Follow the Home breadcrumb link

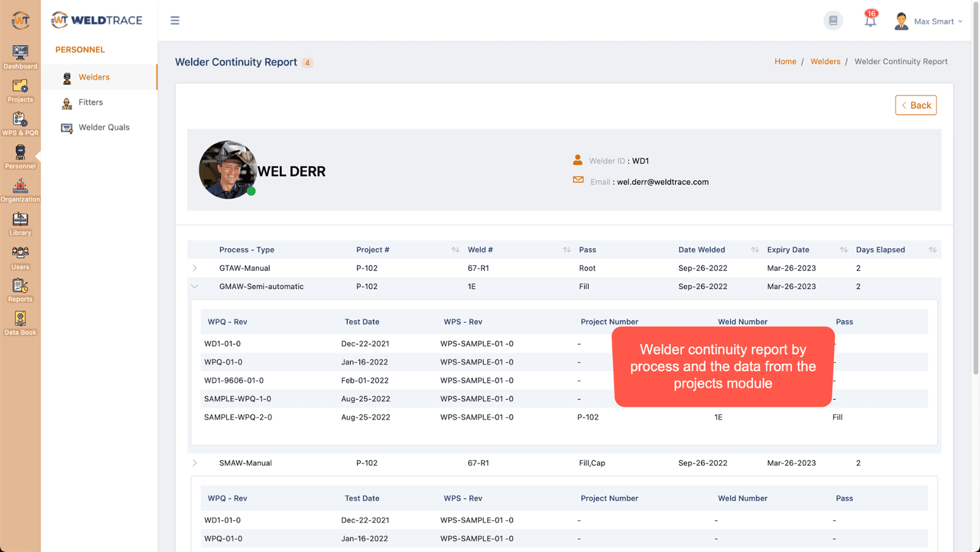[785, 61]
